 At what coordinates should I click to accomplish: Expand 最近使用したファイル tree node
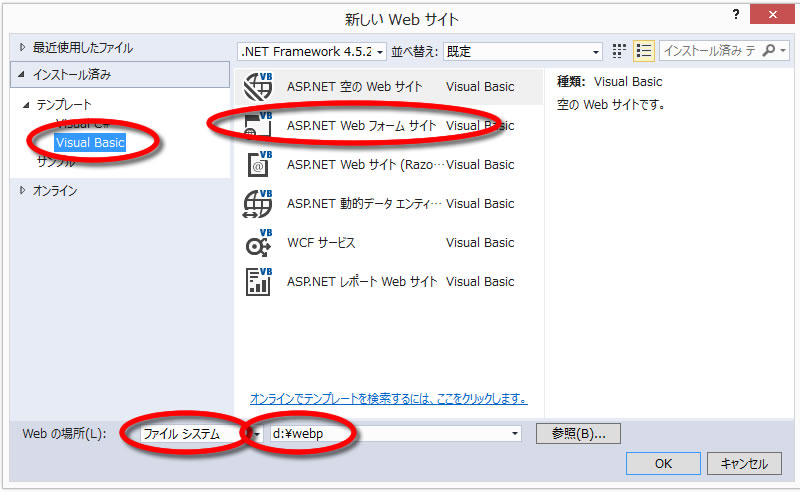click(x=22, y=47)
